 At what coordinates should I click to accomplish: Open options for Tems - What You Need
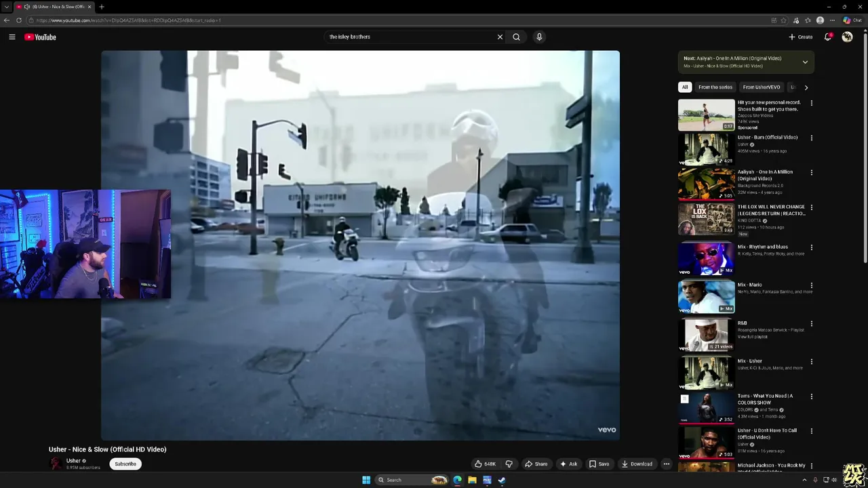812,396
